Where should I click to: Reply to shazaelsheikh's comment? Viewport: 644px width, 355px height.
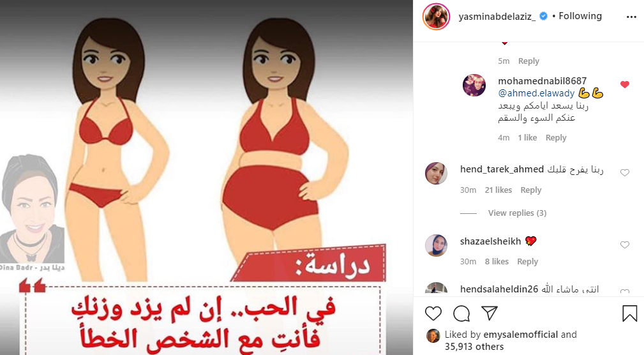click(527, 261)
